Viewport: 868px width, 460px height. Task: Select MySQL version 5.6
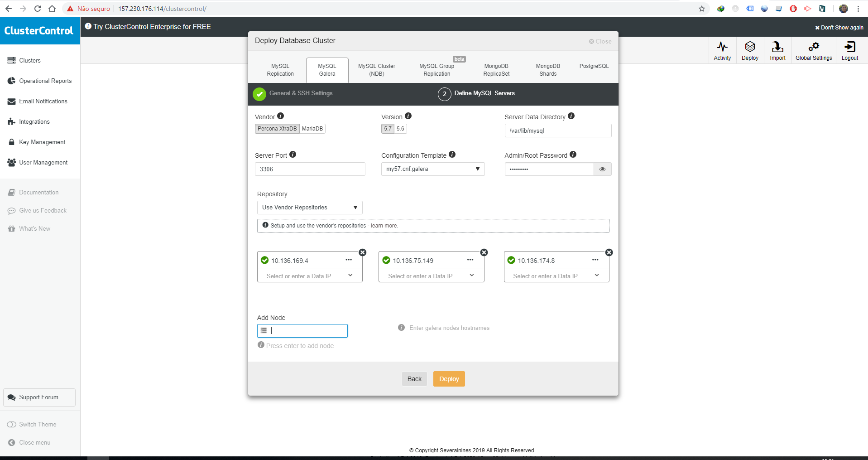(x=400, y=129)
